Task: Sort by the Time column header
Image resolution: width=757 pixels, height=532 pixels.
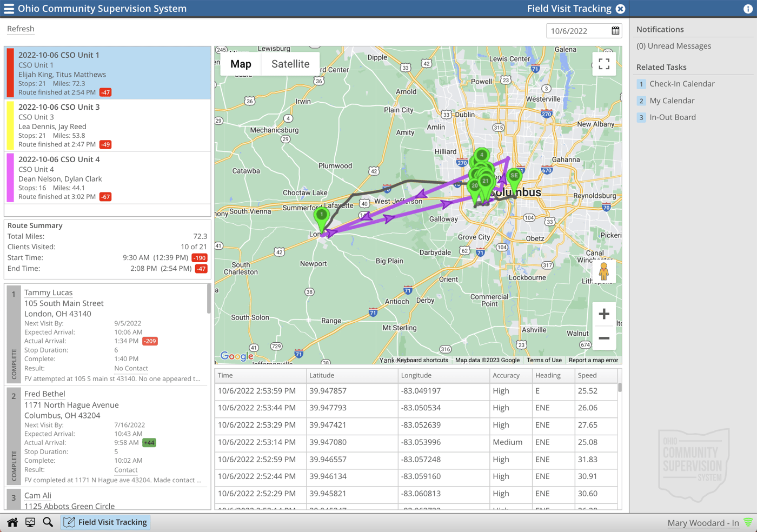Action: [260, 375]
